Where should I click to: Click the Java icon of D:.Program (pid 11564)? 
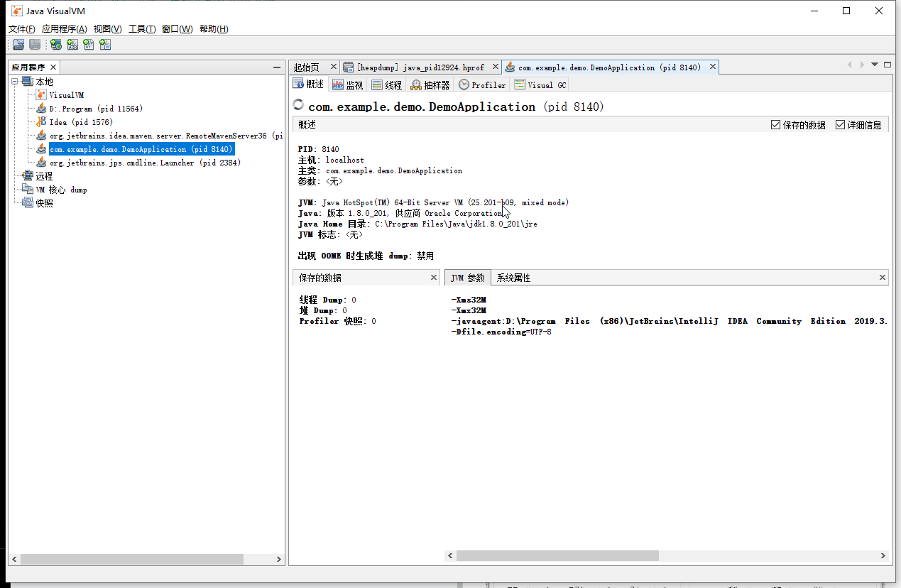tap(41, 109)
